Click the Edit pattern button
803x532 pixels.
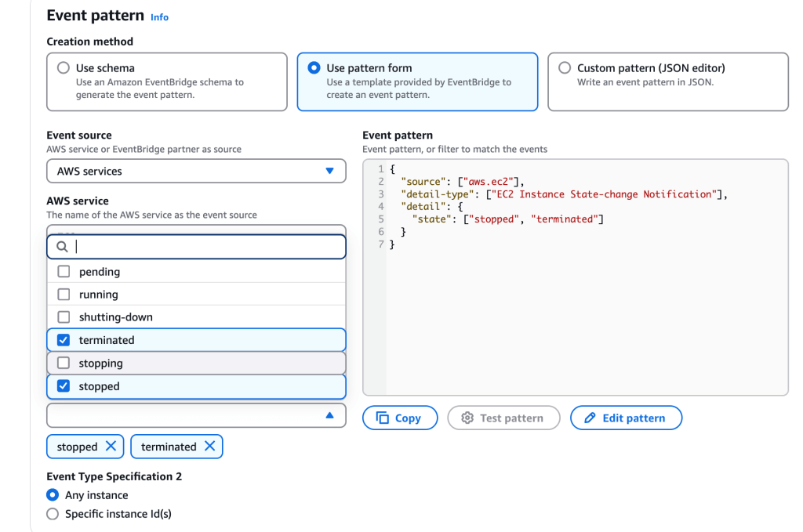pyautogui.click(x=626, y=418)
